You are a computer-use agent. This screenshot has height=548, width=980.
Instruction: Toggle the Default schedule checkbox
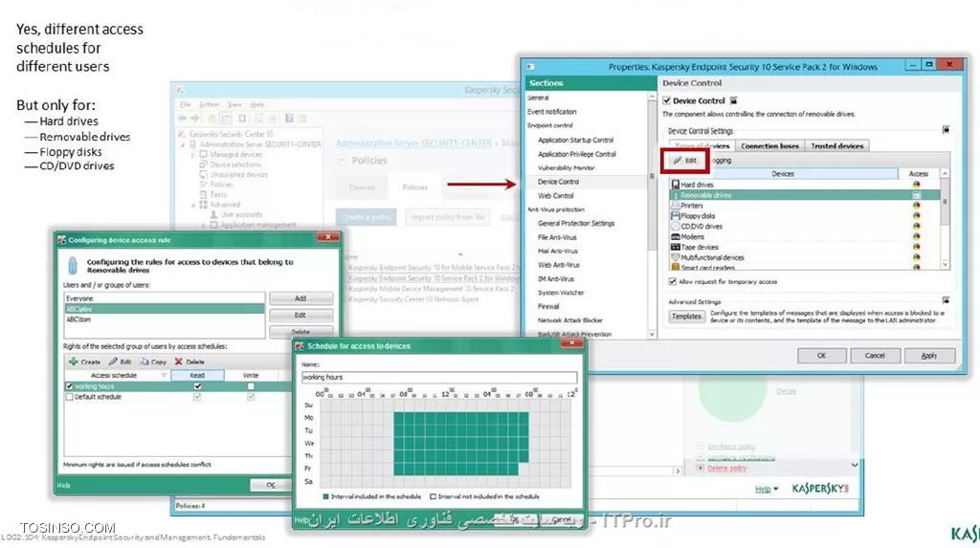(x=69, y=397)
